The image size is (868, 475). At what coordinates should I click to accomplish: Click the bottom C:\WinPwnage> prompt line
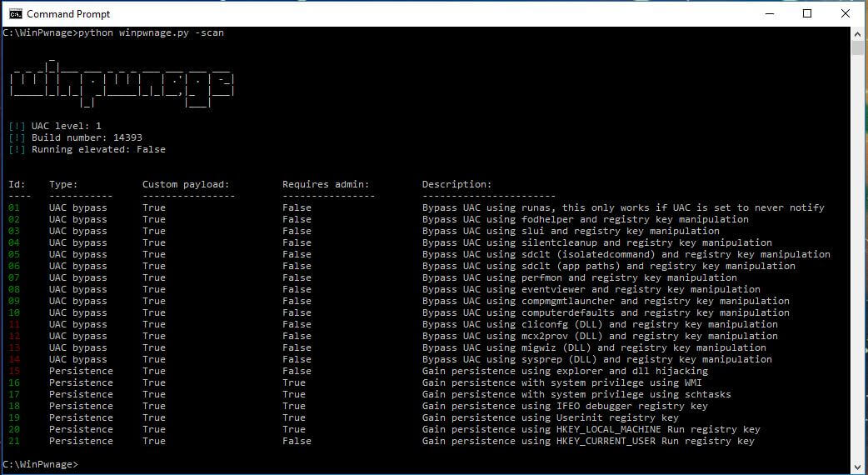[x=40, y=464]
